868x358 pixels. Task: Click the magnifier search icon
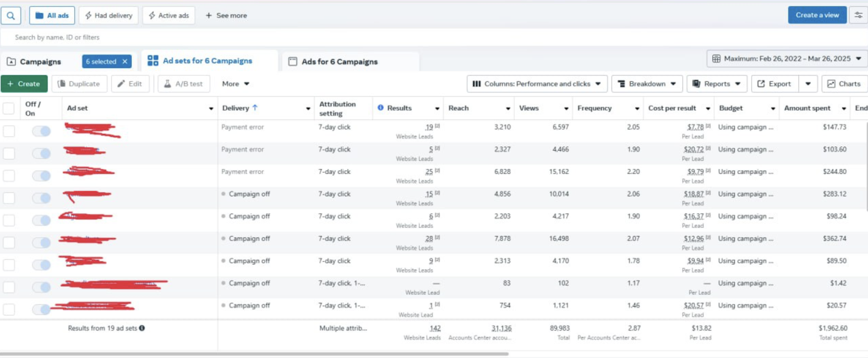(11, 16)
